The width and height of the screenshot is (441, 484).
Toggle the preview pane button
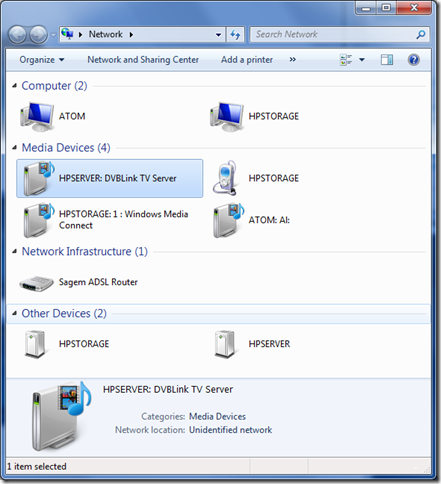coord(387,60)
